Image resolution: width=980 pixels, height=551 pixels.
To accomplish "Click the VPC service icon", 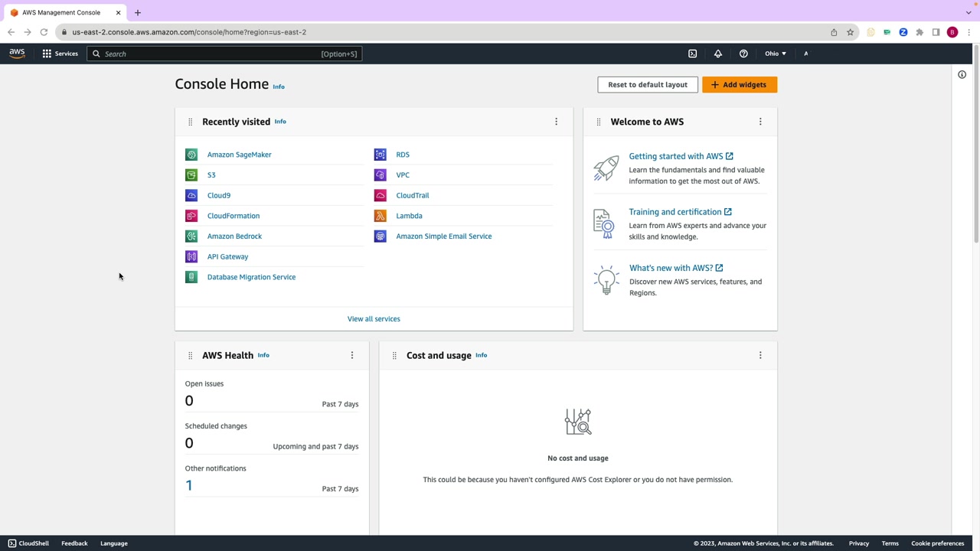I will [x=380, y=175].
